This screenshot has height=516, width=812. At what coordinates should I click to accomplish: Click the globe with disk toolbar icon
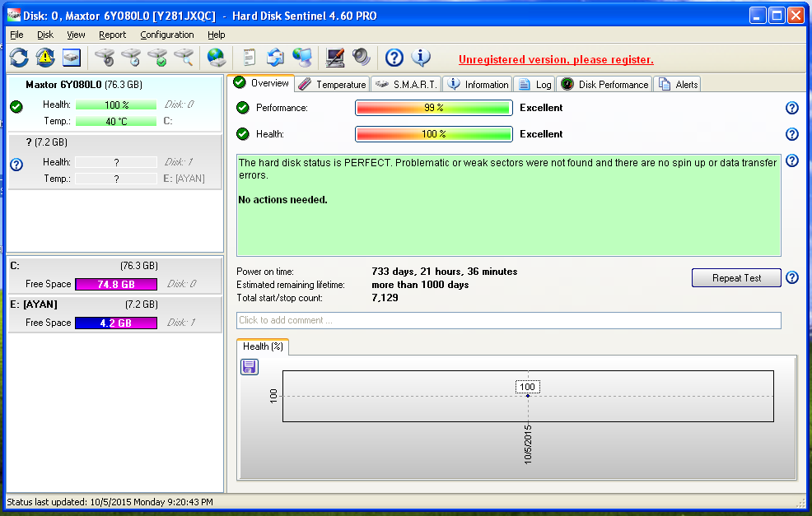(216, 58)
